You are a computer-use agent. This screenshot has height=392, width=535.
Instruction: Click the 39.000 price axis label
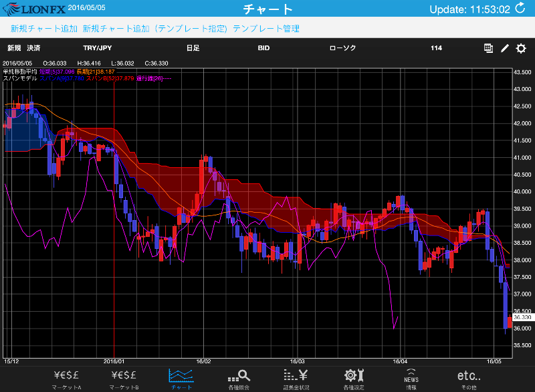[522, 226]
